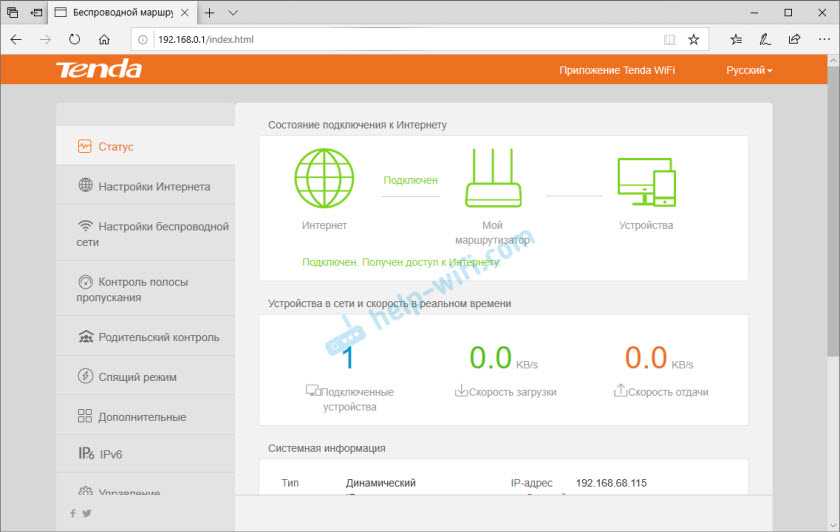Open the Edge Home page button
840x532 pixels.
(x=104, y=39)
